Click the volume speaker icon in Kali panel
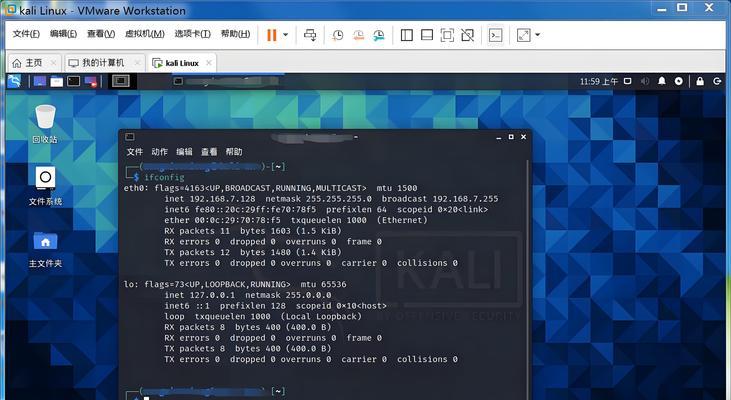731x400 pixels. [645, 81]
